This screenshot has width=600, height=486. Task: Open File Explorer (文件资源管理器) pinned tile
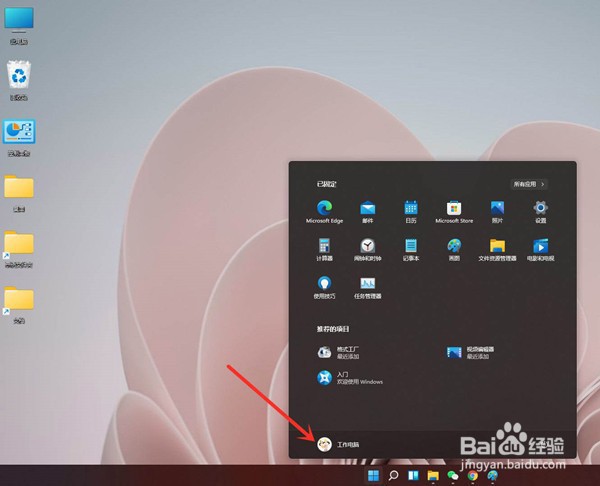(x=497, y=250)
